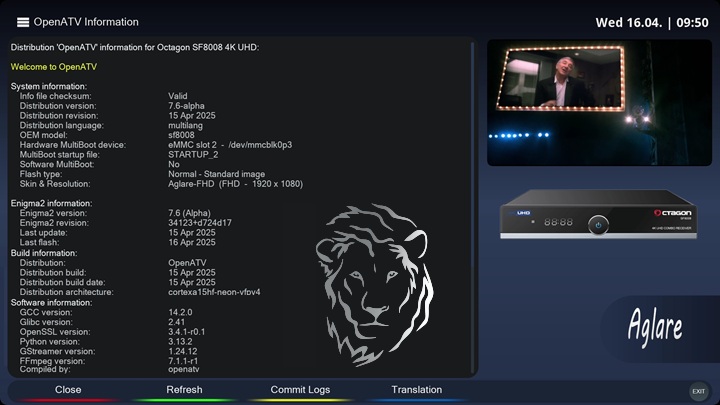The height and width of the screenshot is (405, 720).
Task: Click the red Close button
Action: pyautogui.click(x=68, y=390)
